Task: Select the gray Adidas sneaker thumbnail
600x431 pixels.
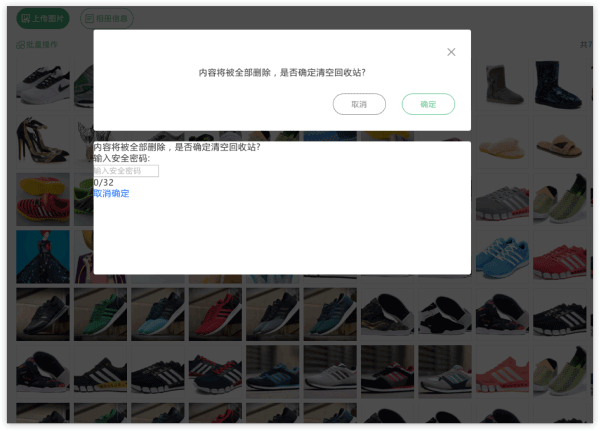Action: coord(502,199)
